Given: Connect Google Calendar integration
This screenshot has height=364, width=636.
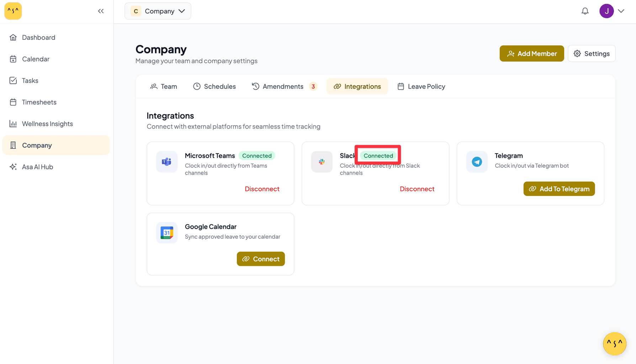Looking at the screenshot, I should pyautogui.click(x=261, y=259).
